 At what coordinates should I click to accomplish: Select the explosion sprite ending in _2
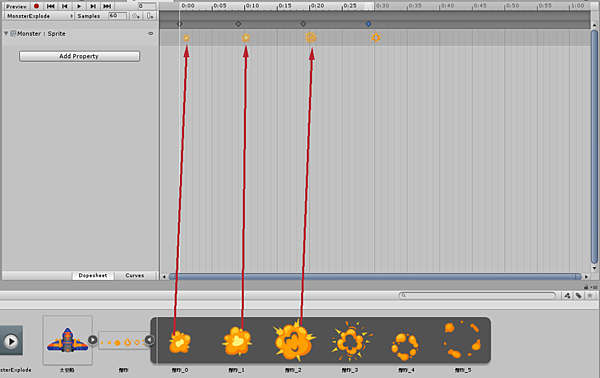(293, 341)
